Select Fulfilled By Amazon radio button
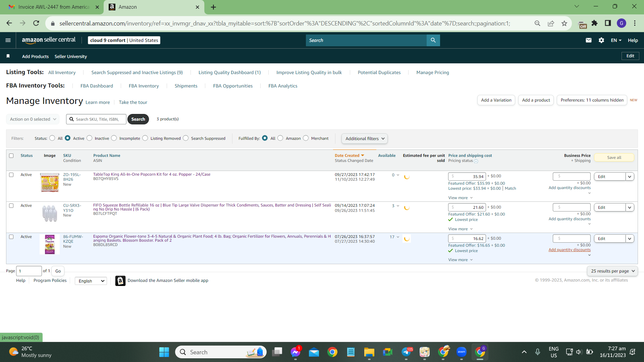The width and height of the screenshot is (644, 362). (x=280, y=138)
